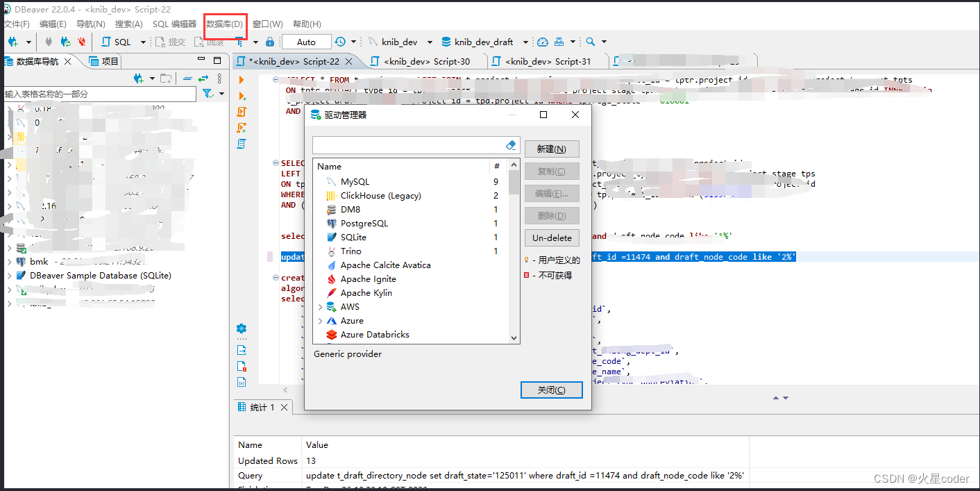Click the log file icon with red mark

[242, 366]
